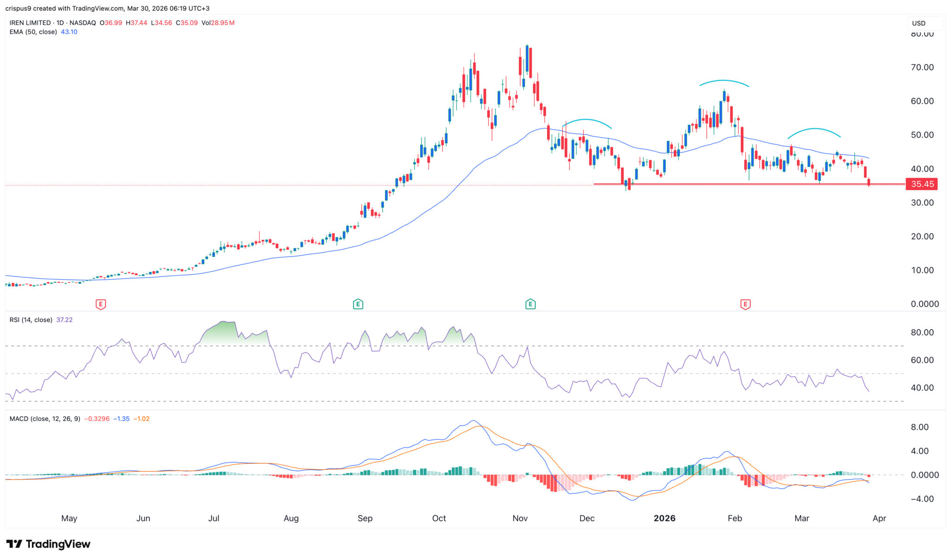Click the red earnings E marker near February
The height and width of the screenshot is (560, 951).
(745, 304)
